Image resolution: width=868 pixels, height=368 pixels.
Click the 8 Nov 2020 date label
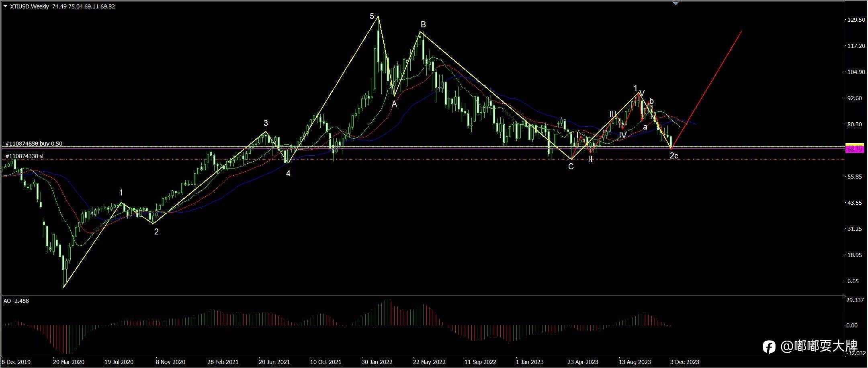[x=170, y=362]
